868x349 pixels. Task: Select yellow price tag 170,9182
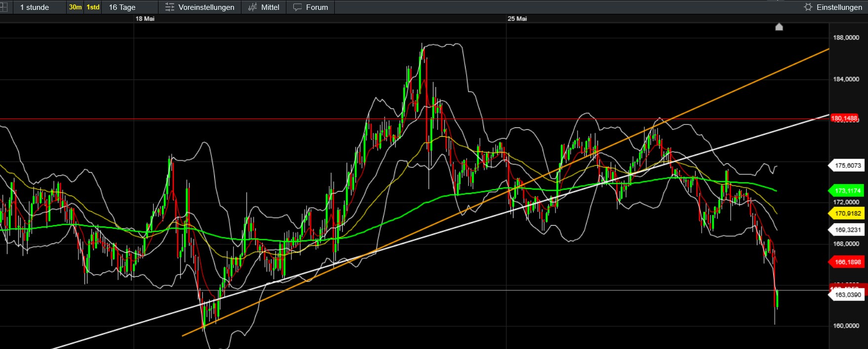click(847, 214)
